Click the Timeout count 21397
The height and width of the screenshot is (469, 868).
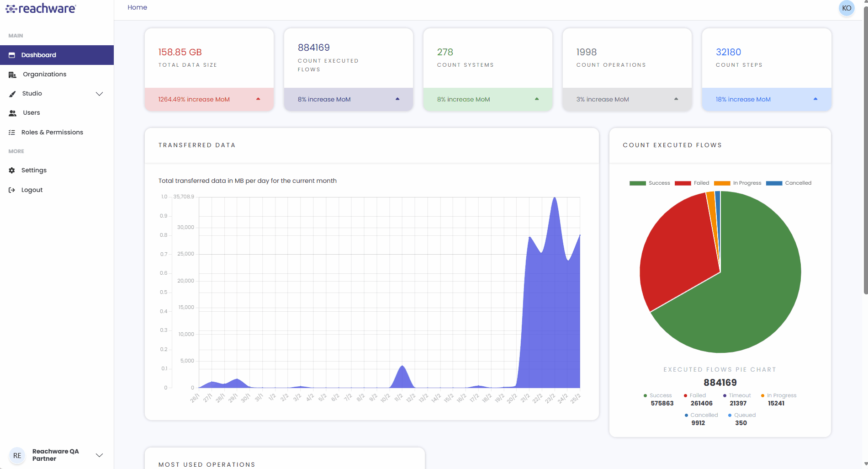pyautogui.click(x=738, y=403)
